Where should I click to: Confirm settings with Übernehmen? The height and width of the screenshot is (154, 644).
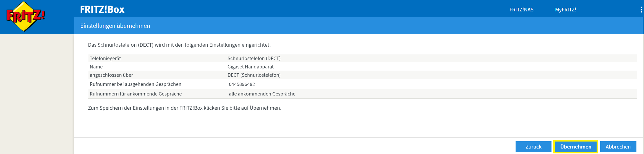pyautogui.click(x=575, y=147)
